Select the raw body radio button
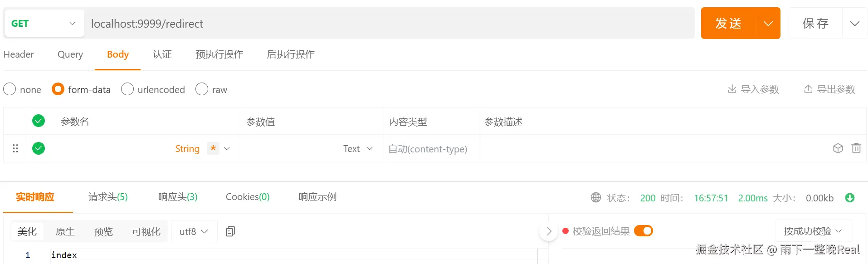Viewport: 868px width, 264px height. pos(202,89)
